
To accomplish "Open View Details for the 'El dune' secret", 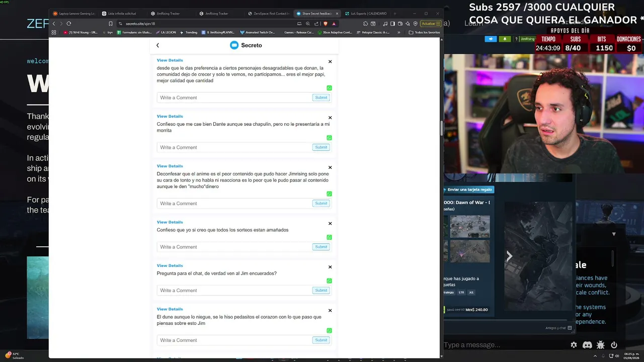I will [170, 309].
